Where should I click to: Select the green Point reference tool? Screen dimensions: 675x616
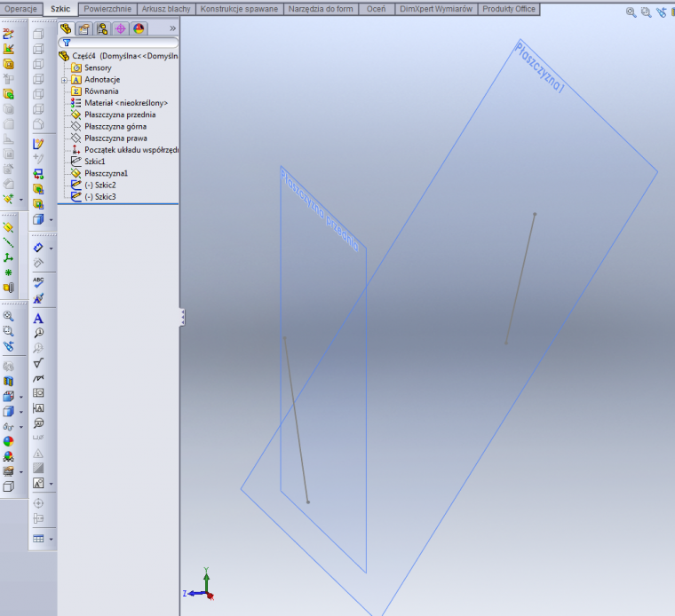(8, 272)
